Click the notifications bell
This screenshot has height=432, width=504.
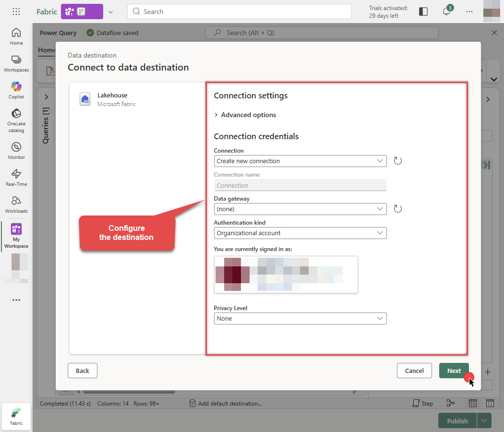[446, 11]
